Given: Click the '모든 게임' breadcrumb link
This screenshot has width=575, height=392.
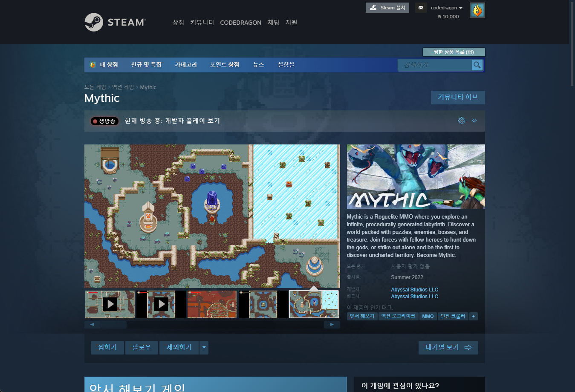Looking at the screenshot, I should click(x=95, y=87).
